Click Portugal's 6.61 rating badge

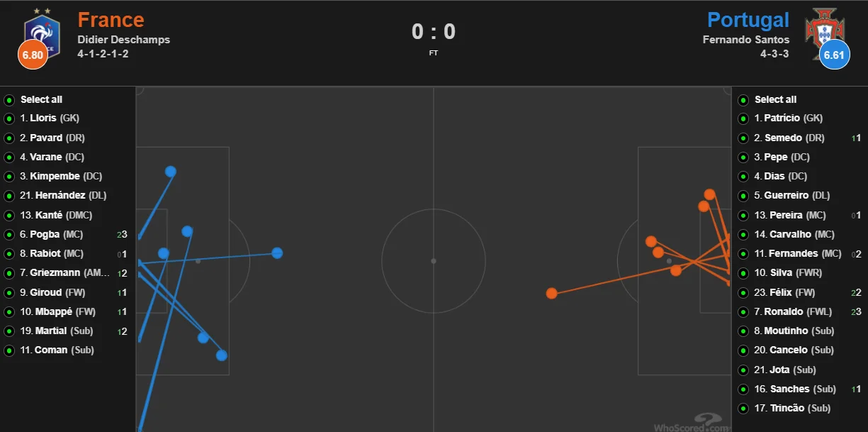835,55
